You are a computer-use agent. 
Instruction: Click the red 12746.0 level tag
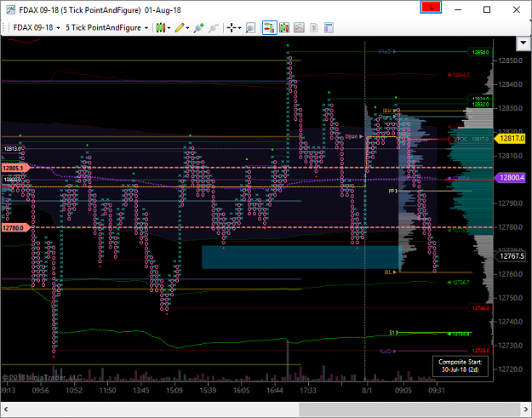pyautogui.click(x=480, y=308)
